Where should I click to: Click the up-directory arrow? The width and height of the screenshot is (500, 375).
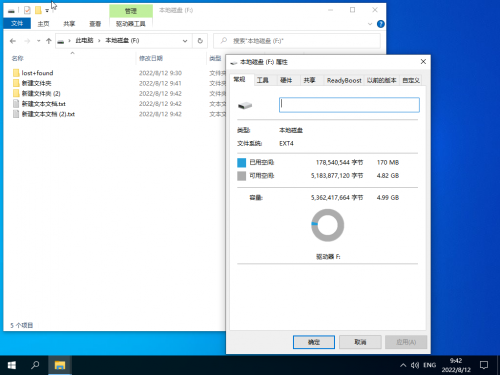(49, 41)
